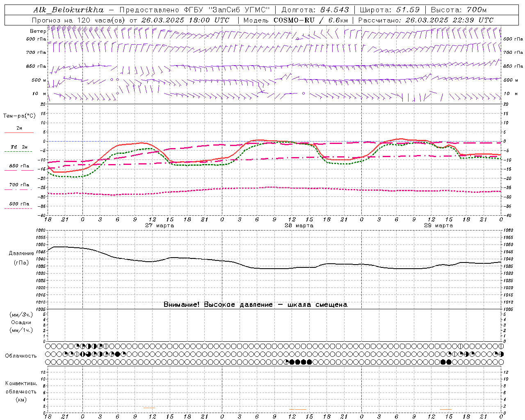Screen dimensions: 525x420
Task: Click the warning "Внимание! Высокое давление — шкала смещена"
Action: (256, 305)
